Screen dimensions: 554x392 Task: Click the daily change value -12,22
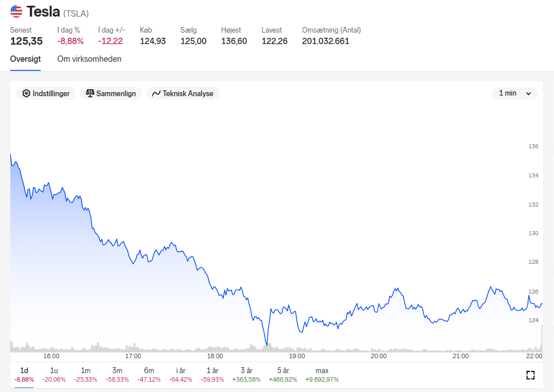(111, 41)
